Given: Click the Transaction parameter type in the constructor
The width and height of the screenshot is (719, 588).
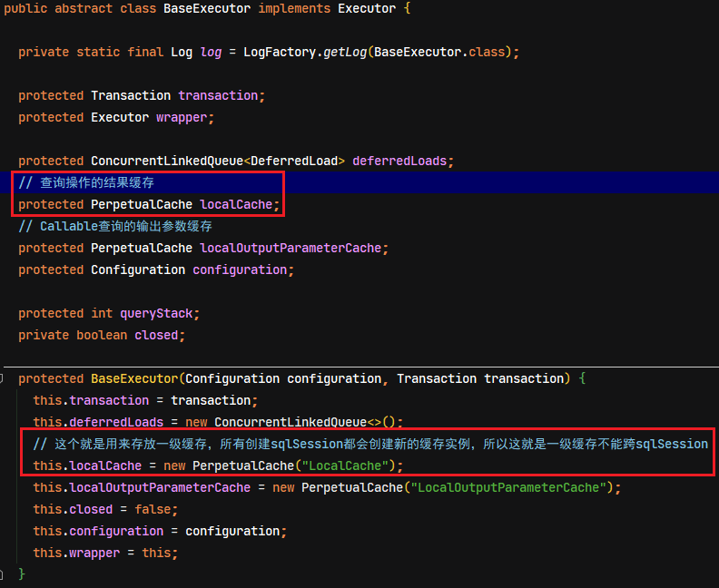Looking at the screenshot, I should (437, 378).
